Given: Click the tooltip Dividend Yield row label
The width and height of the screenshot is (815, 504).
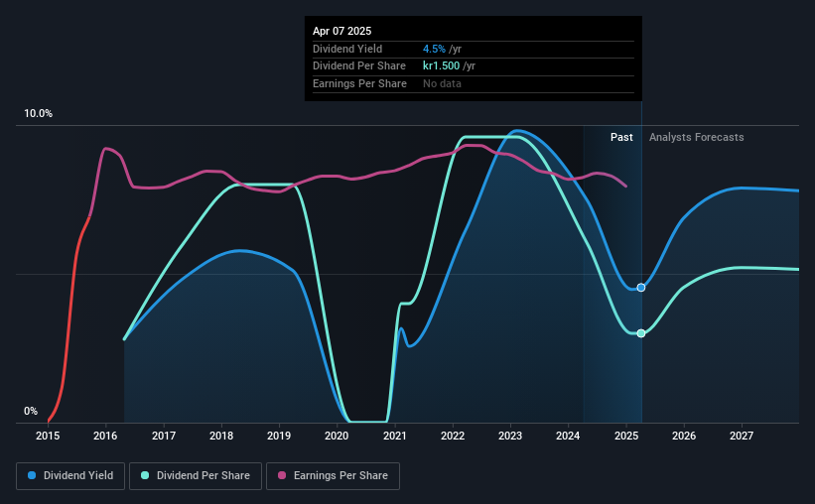Looking at the screenshot, I should click(x=347, y=49).
